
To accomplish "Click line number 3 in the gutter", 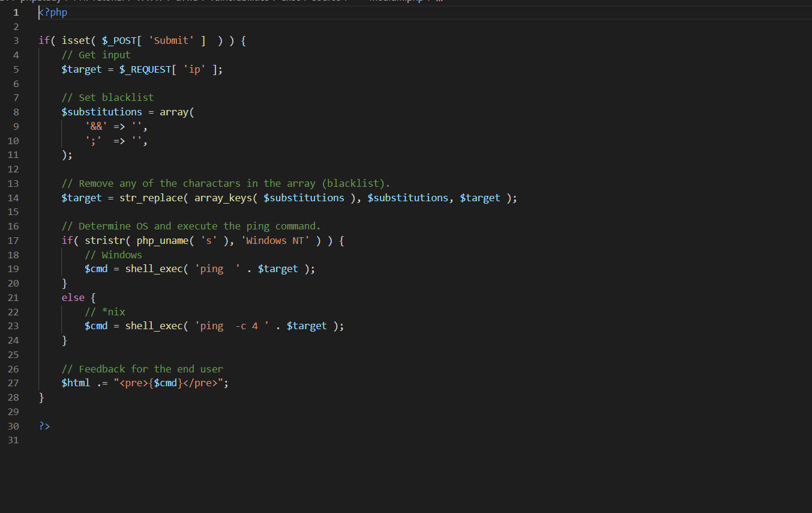I will pyautogui.click(x=16, y=41).
